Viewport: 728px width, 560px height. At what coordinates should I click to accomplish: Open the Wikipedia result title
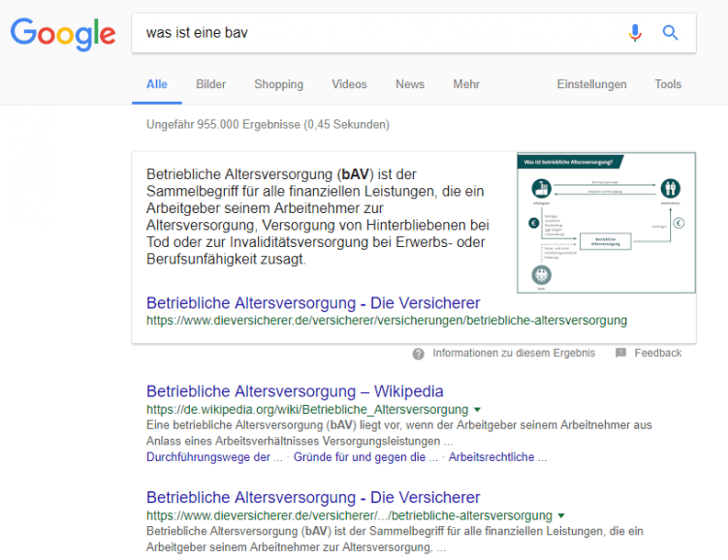[x=295, y=391]
